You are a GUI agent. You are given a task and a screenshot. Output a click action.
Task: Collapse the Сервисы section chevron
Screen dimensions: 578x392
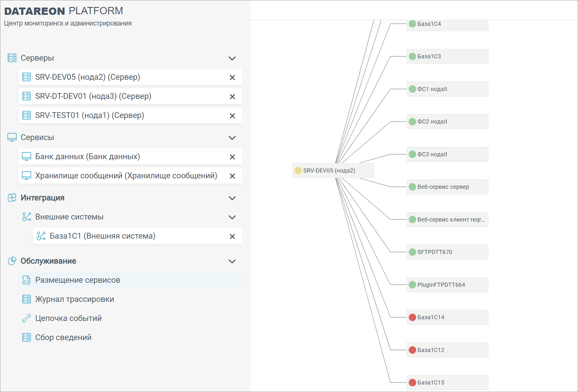(232, 138)
